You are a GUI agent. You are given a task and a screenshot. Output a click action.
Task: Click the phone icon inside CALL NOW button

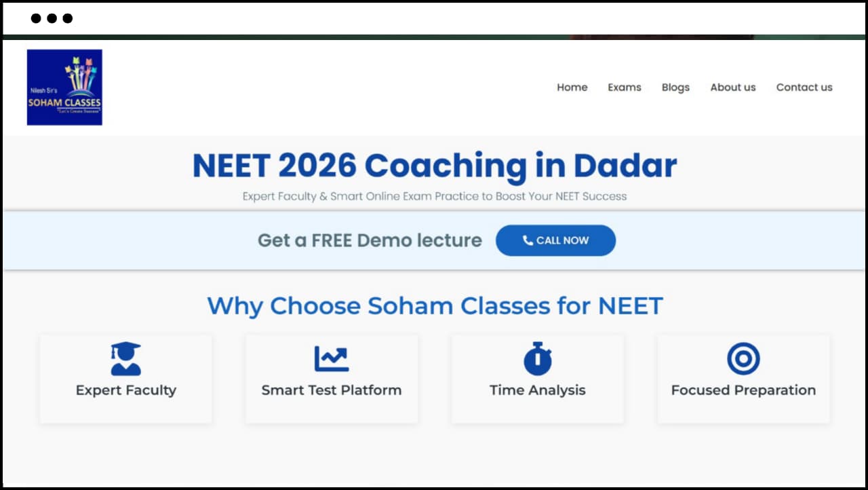coord(528,240)
